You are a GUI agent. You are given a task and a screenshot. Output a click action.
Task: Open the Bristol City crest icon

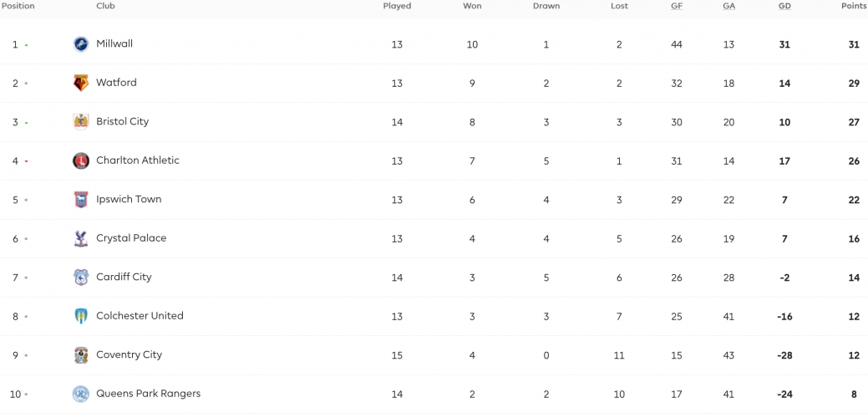coord(81,122)
